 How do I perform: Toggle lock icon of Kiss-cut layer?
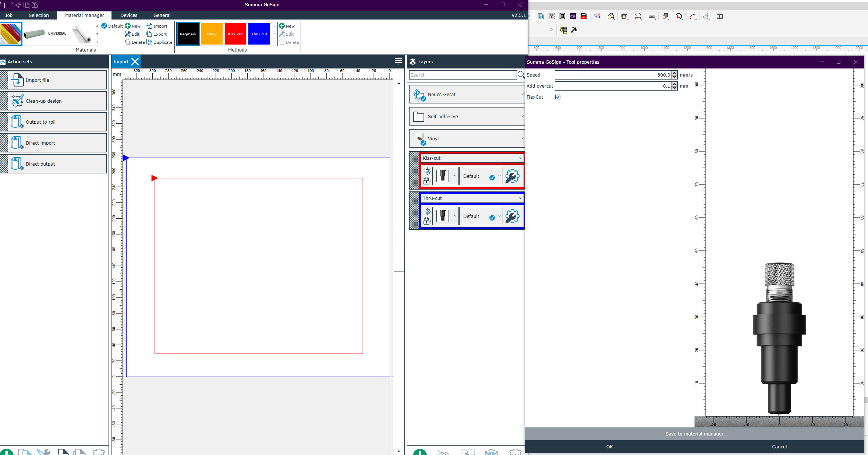[x=427, y=180]
